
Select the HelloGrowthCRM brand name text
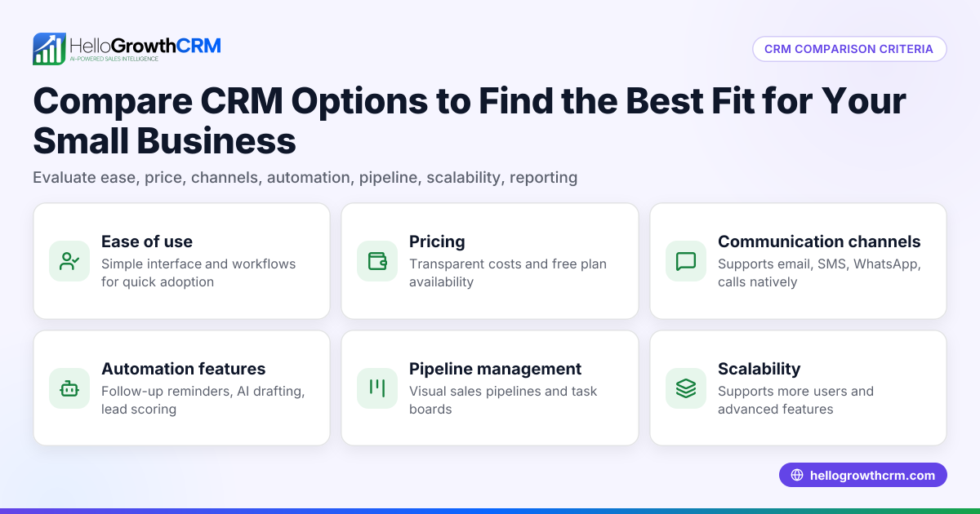click(145, 46)
